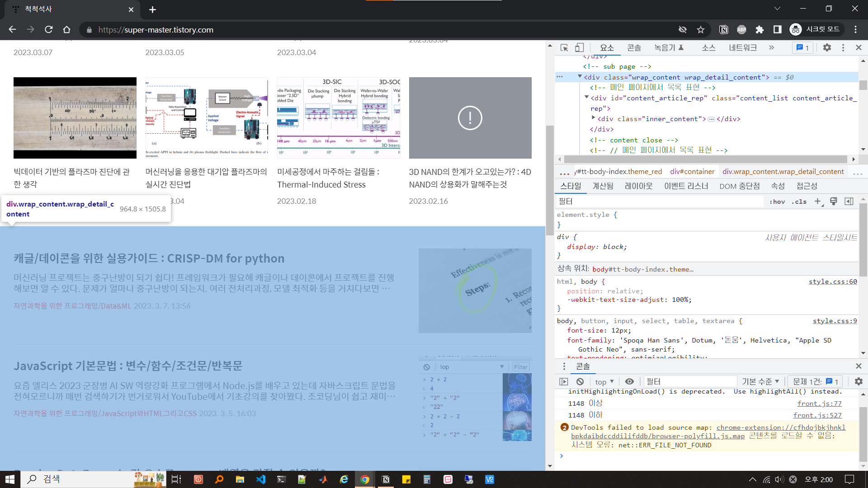
Task: Open DevTools settings gear
Action: coord(827,48)
